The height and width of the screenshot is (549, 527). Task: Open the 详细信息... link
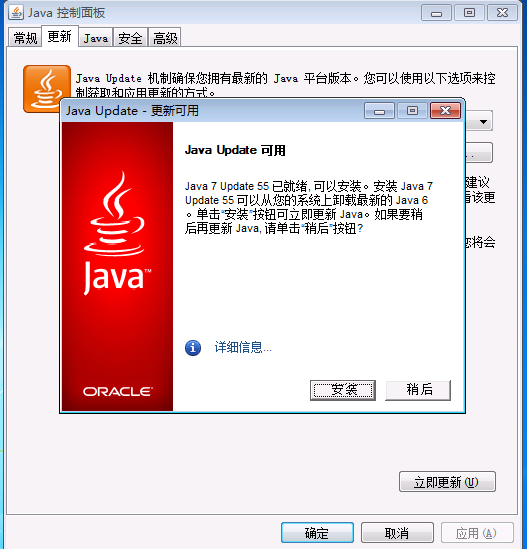point(243,348)
